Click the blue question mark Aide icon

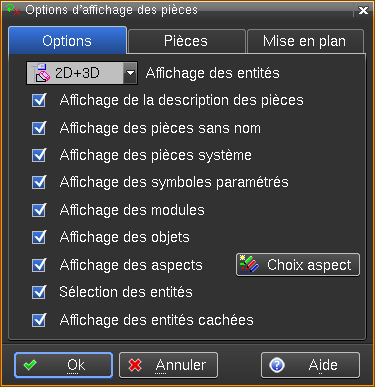(277, 365)
